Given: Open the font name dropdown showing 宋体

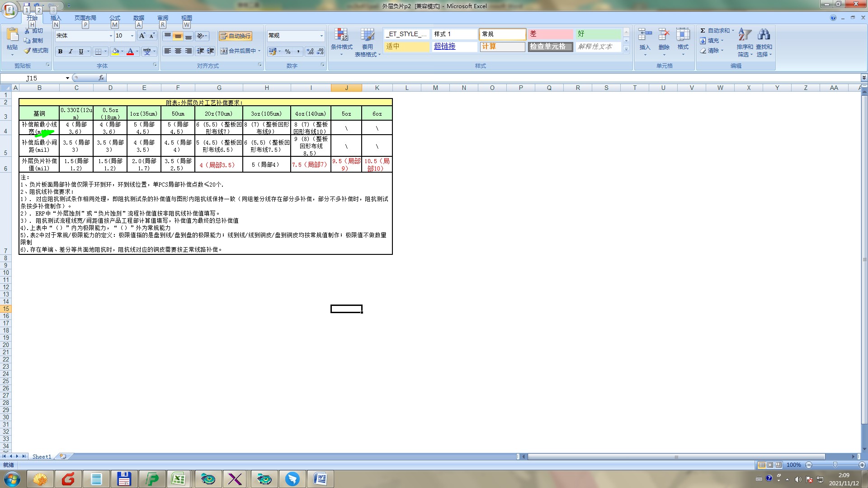Looking at the screenshot, I should (x=111, y=36).
